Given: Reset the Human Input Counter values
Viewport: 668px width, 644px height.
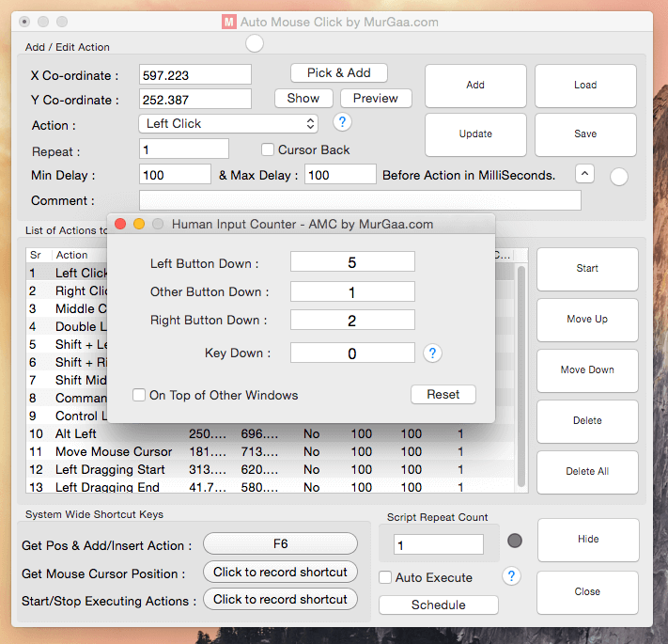Looking at the screenshot, I should click(x=443, y=394).
